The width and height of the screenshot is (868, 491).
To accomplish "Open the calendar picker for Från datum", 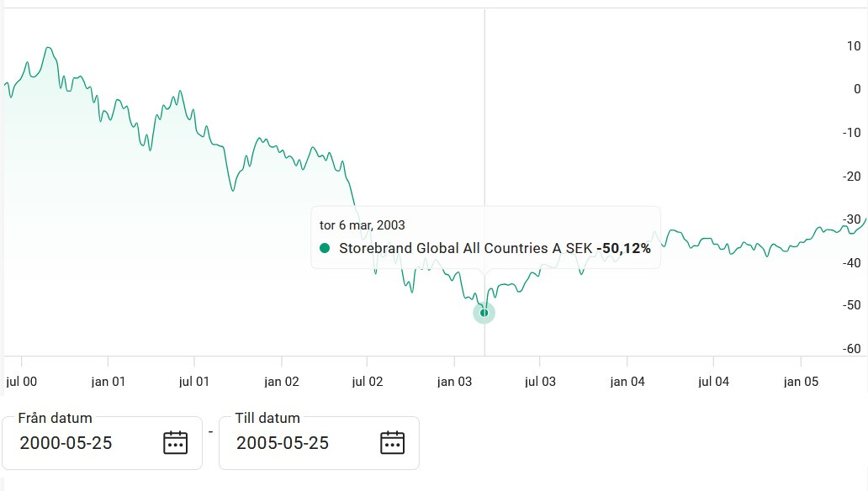I will click(x=175, y=442).
